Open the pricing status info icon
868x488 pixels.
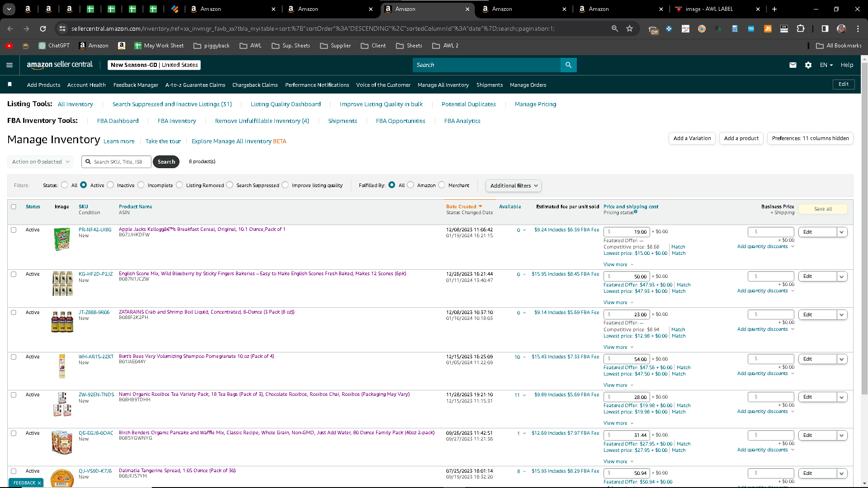point(636,211)
